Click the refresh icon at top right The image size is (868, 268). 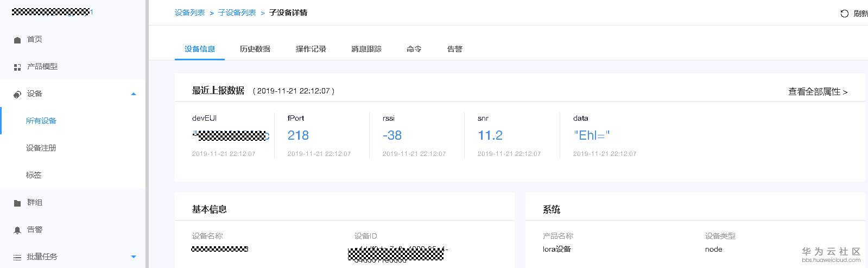click(x=844, y=14)
